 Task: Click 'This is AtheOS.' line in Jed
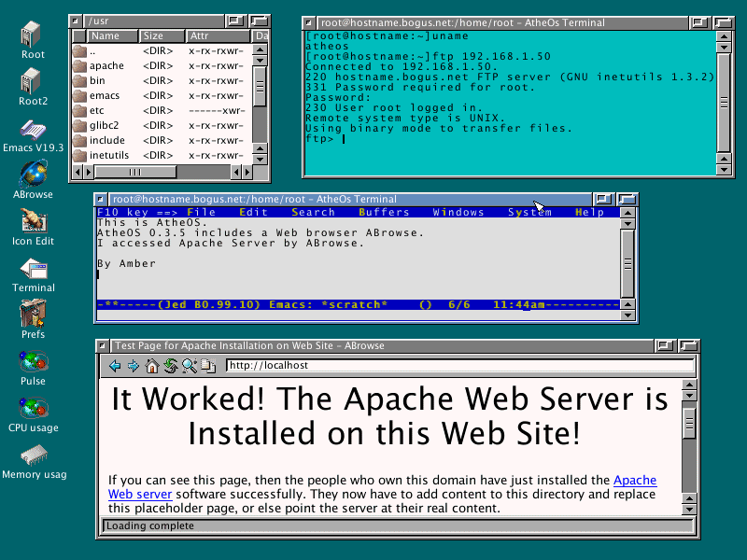pyautogui.click(x=152, y=223)
